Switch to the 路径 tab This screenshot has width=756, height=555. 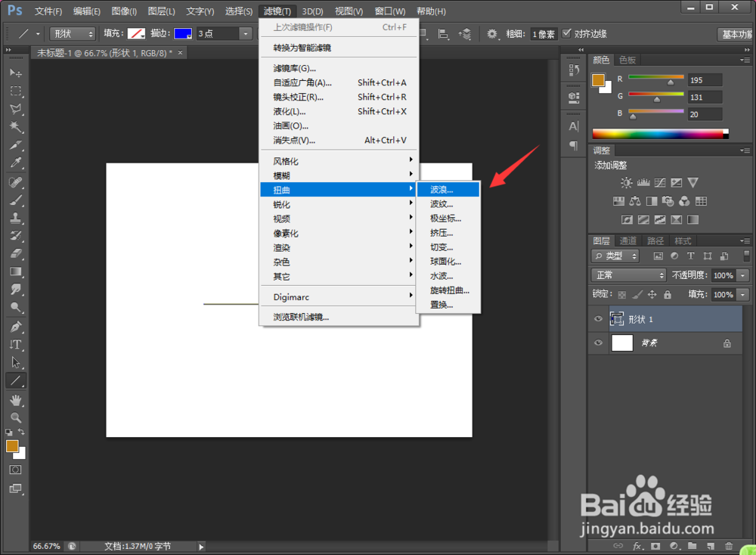click(x=655, y=240)
